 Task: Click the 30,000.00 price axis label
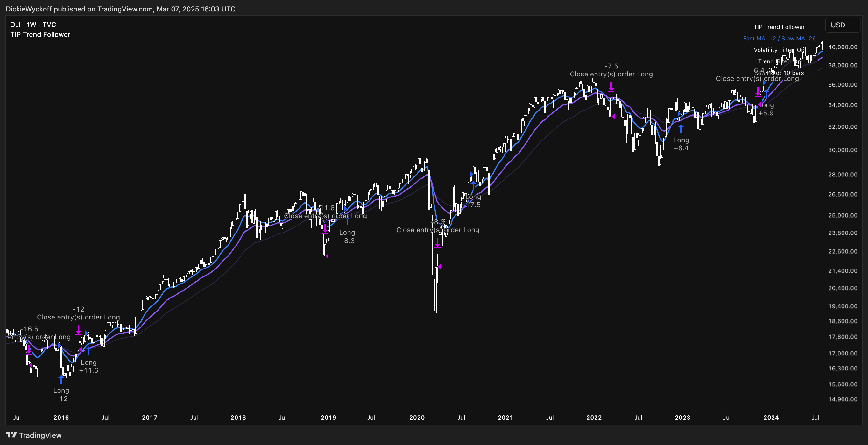(843, 150)
